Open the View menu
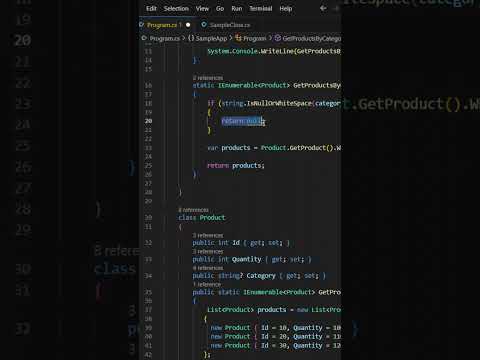 (202, 9)
